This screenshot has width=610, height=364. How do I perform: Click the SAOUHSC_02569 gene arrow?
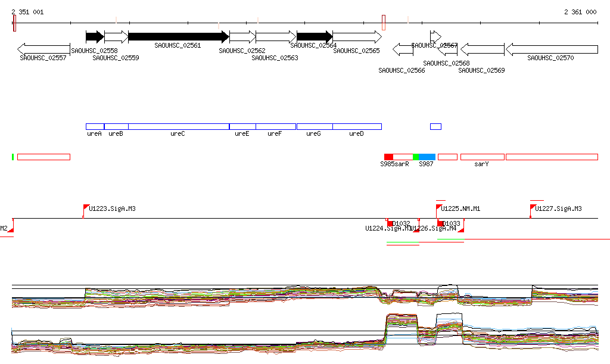coord(482,49)
